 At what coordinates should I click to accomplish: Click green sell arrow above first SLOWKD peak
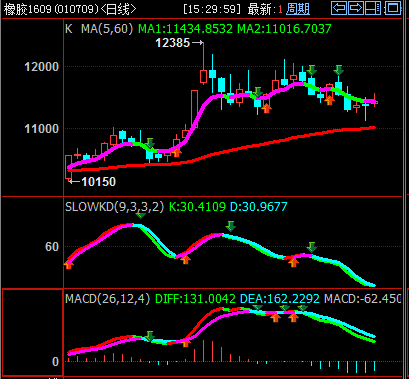(x=140, y=215)
